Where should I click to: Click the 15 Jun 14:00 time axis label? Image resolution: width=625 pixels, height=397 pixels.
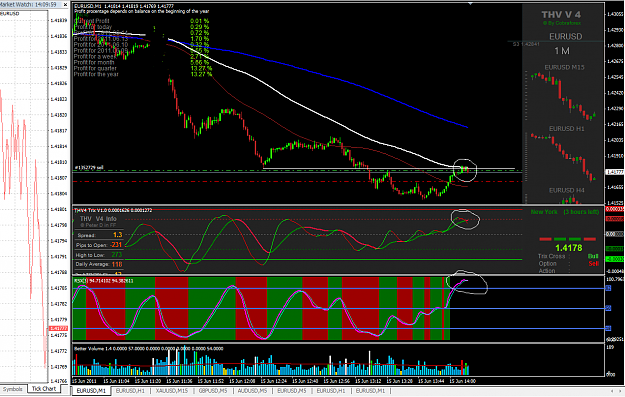point(462,381)
